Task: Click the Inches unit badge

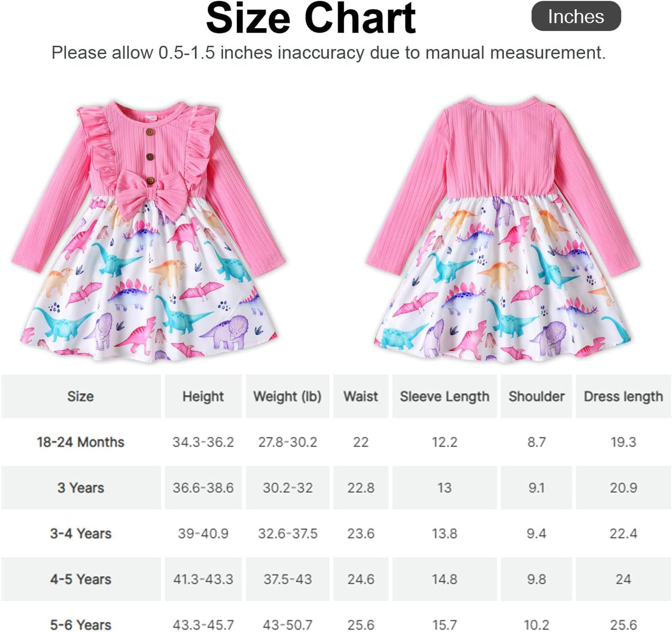Action: tap(576, 17)
